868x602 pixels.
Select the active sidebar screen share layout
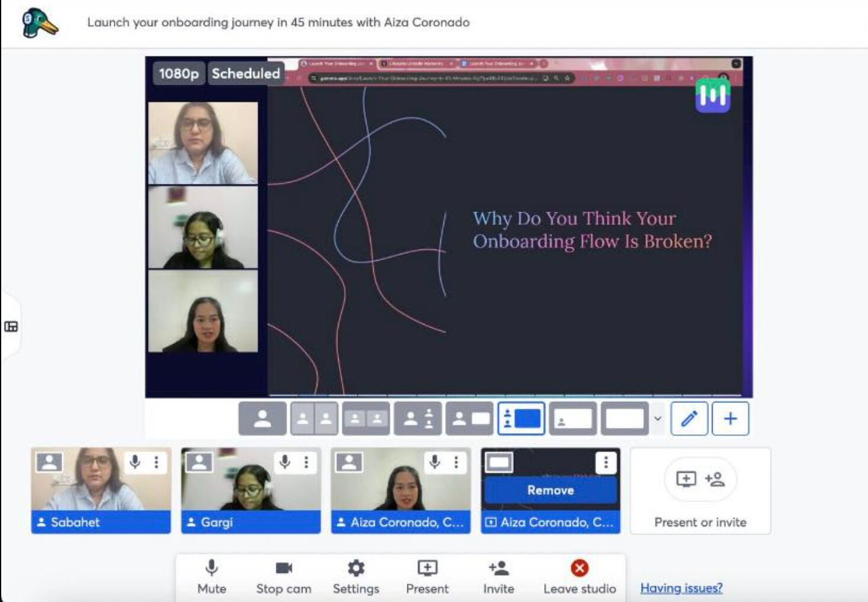521,419
